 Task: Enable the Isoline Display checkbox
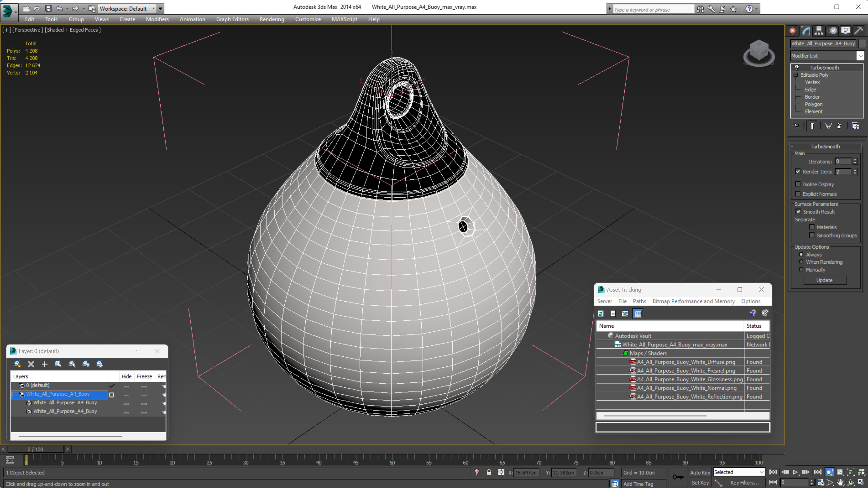[798, 184]
